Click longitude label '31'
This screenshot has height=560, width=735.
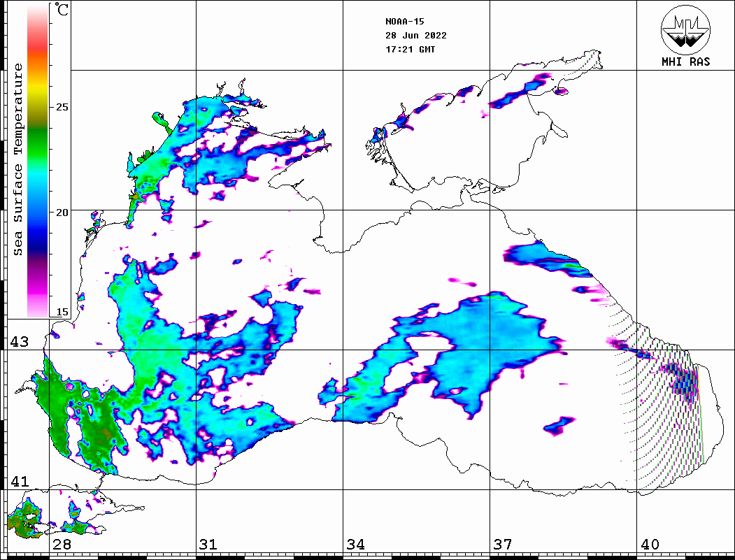[208, 544]
